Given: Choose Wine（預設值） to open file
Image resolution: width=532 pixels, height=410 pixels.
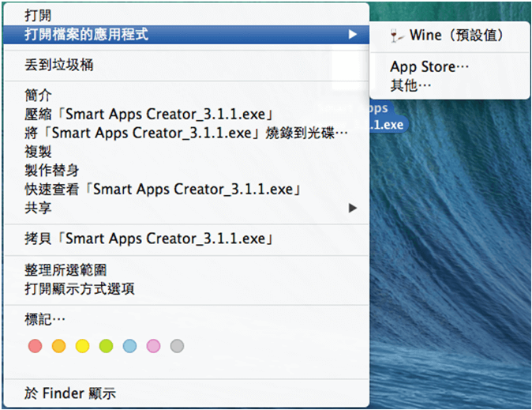Looking at the screenshot, I should coord(450,36).
